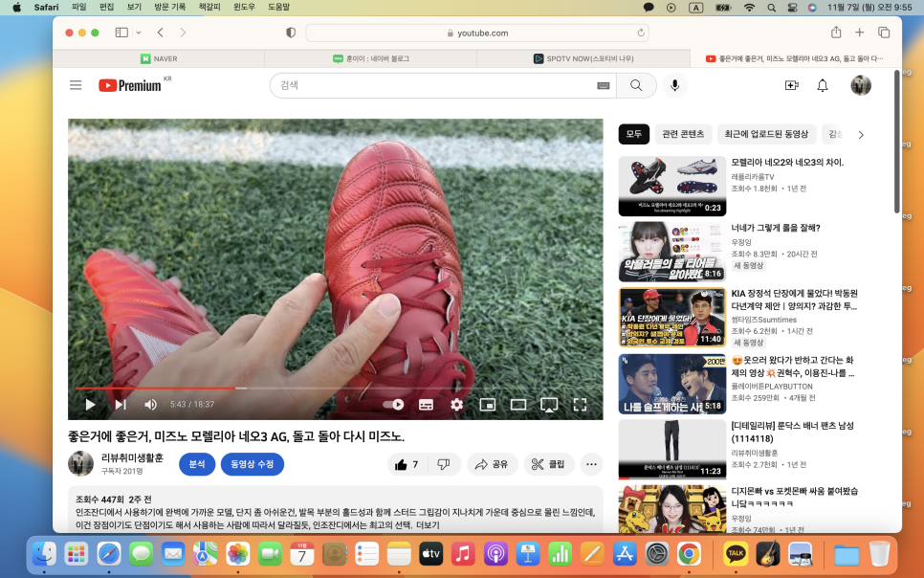
Task: Select the 최근에 업로드된 동영상 chip
Action: (x=767, y=135)
